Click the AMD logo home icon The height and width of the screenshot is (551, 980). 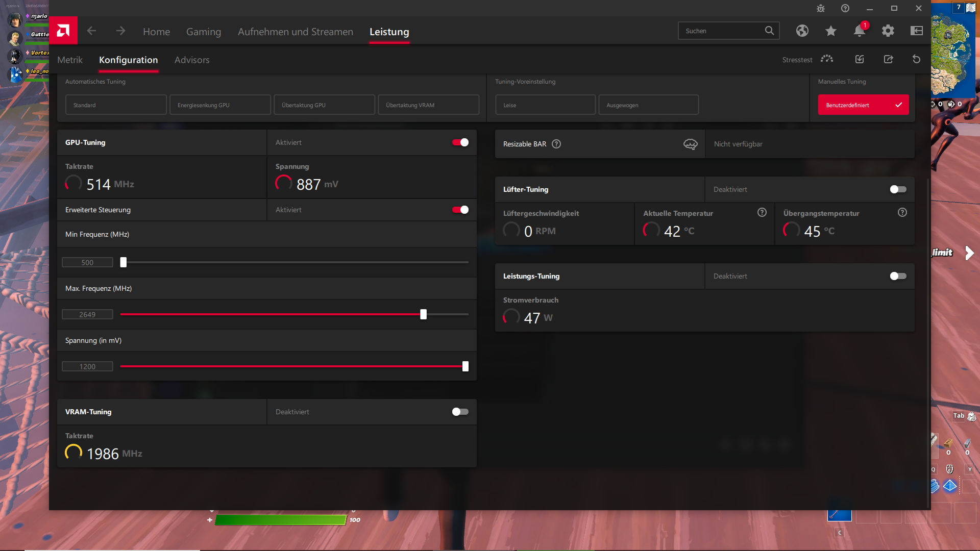coord(63,31)
